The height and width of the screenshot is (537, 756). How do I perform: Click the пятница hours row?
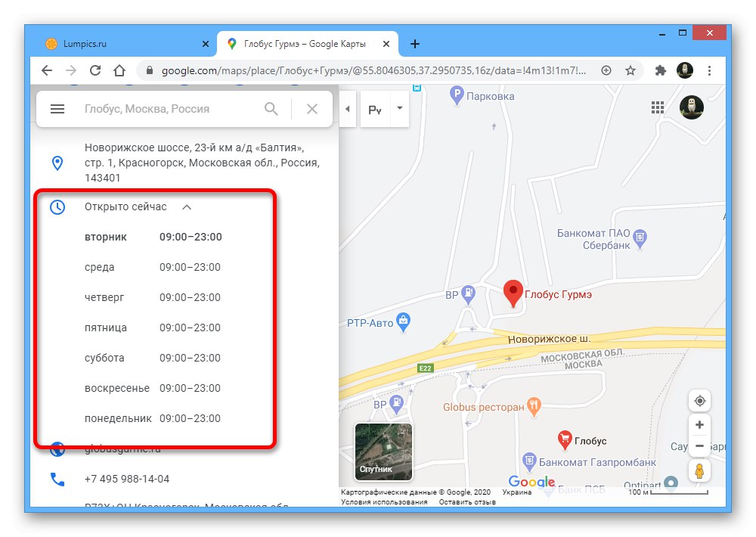click(153, 327)
